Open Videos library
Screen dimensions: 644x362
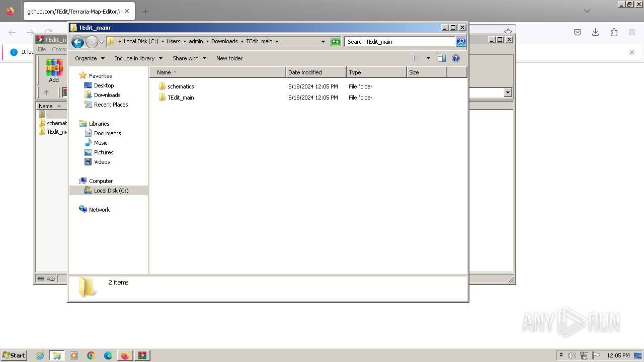[102, 162]
